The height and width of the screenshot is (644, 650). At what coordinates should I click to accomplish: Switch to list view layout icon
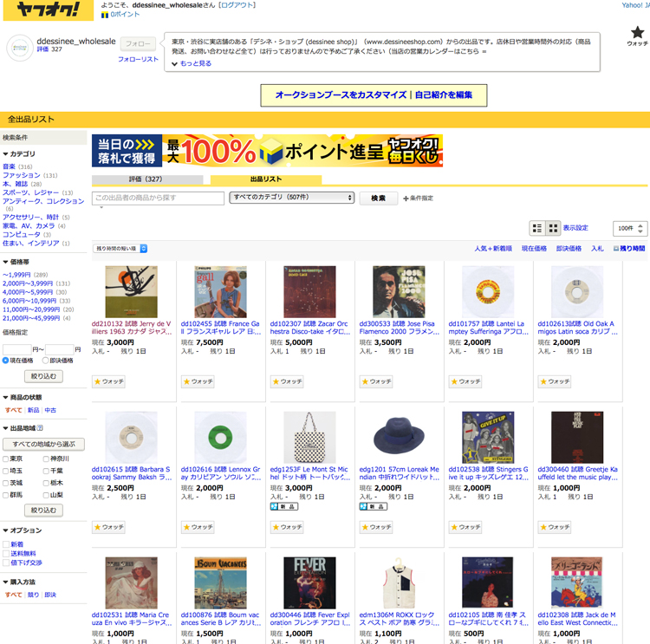[537, 228]
